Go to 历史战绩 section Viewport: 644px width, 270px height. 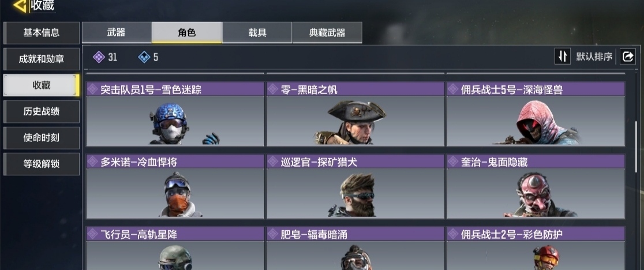click(42, 111)
